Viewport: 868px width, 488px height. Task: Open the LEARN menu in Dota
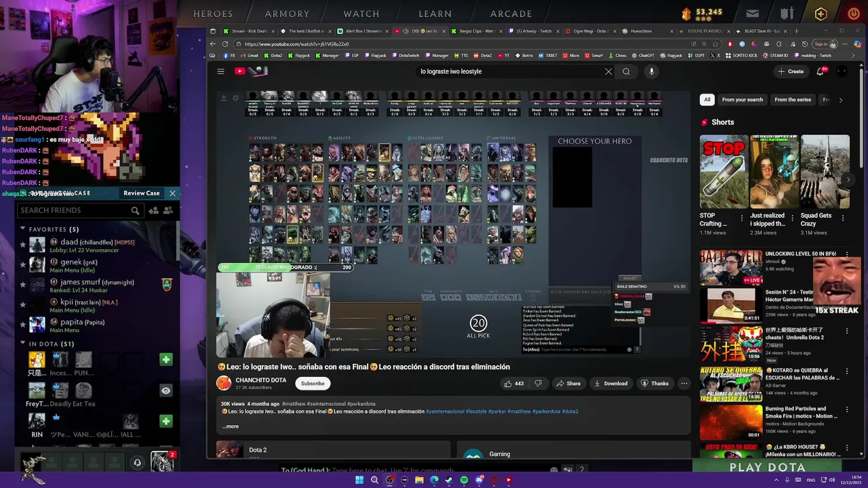click(435, 14)
